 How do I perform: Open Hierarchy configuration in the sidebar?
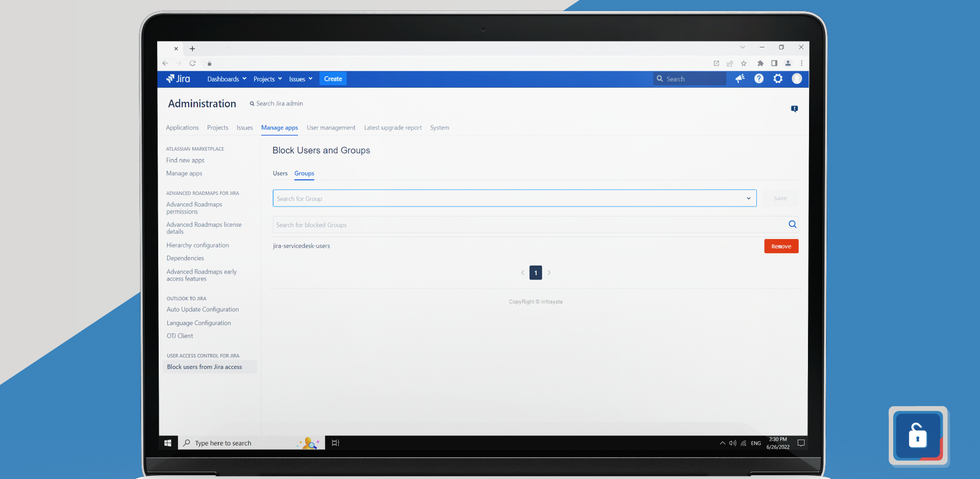point(197,245)
